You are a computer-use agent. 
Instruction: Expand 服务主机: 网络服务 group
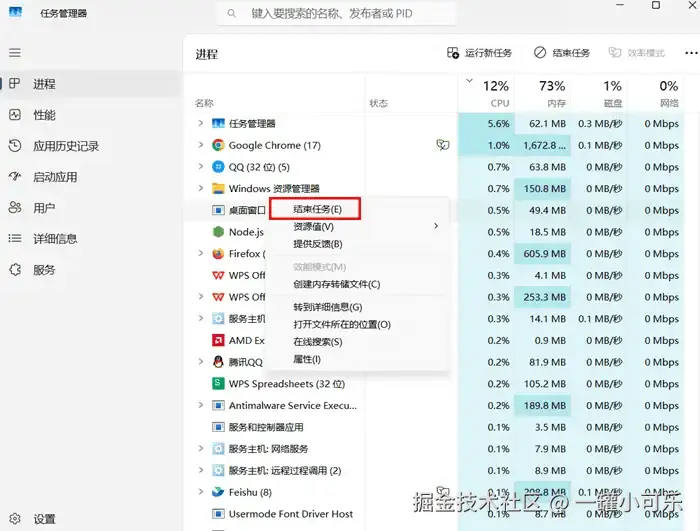200,448
